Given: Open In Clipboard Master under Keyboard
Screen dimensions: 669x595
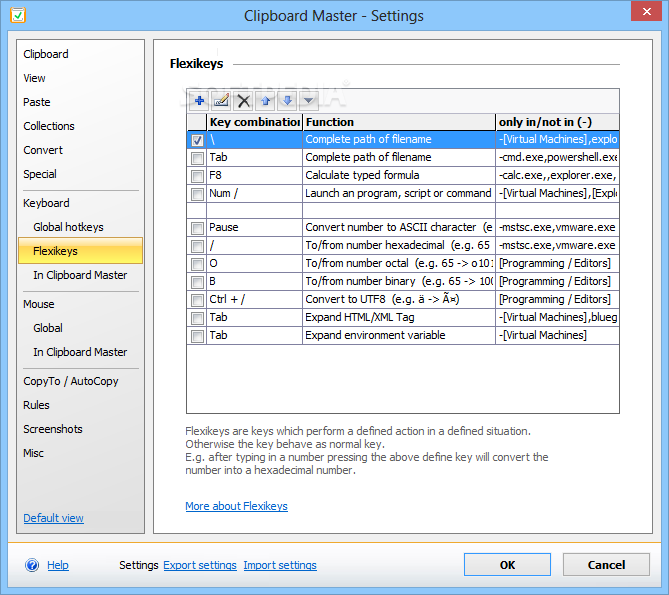Looking at the screenshot, I should coord(80,275).
